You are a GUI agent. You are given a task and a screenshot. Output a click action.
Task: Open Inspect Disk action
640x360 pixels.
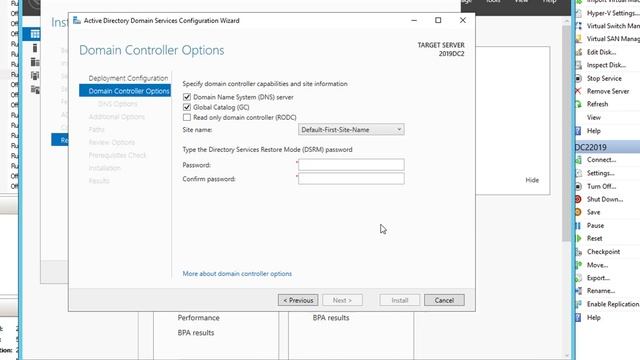pos(606,65)
